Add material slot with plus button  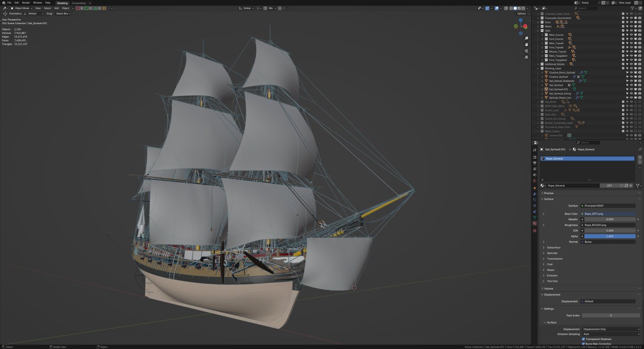pyautogui.click(x=640, y=157)
